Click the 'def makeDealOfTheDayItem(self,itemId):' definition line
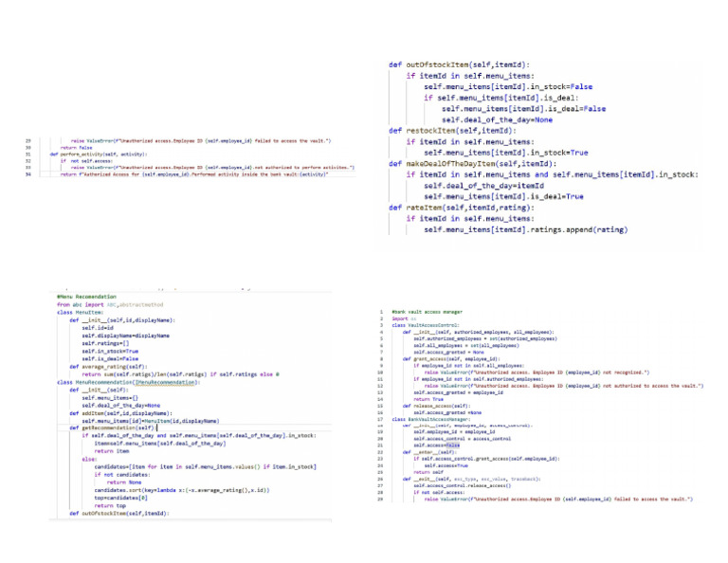Viewport: 728px width, 563px height. pos(472,164)
